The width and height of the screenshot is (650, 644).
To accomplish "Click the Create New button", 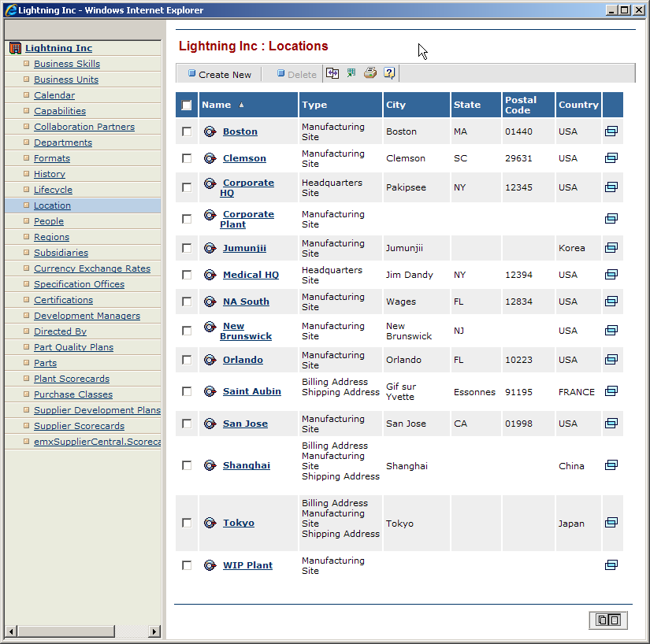I will click(219, 75).
